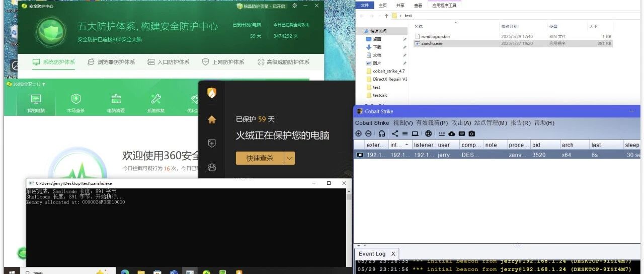The width and height of the screenshot is (644, 274).
Task: Click the Huorong shield-plus sidebar icon
Action: tap(212, 144)
